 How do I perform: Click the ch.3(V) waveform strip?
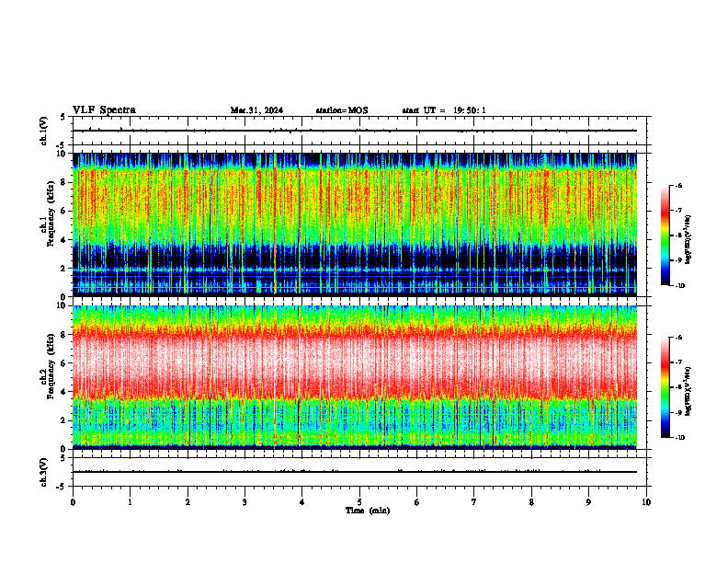coord(359,472)
